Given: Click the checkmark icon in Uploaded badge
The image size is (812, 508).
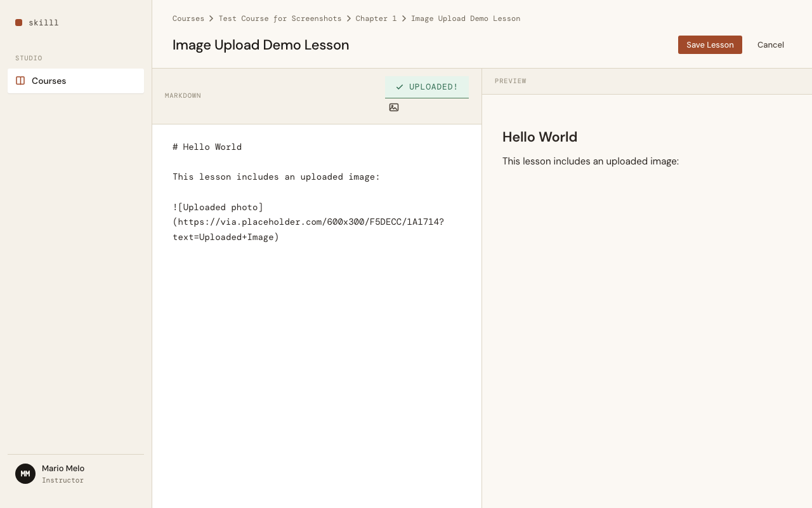Looking at the screenshot, I should click(400, 87).
